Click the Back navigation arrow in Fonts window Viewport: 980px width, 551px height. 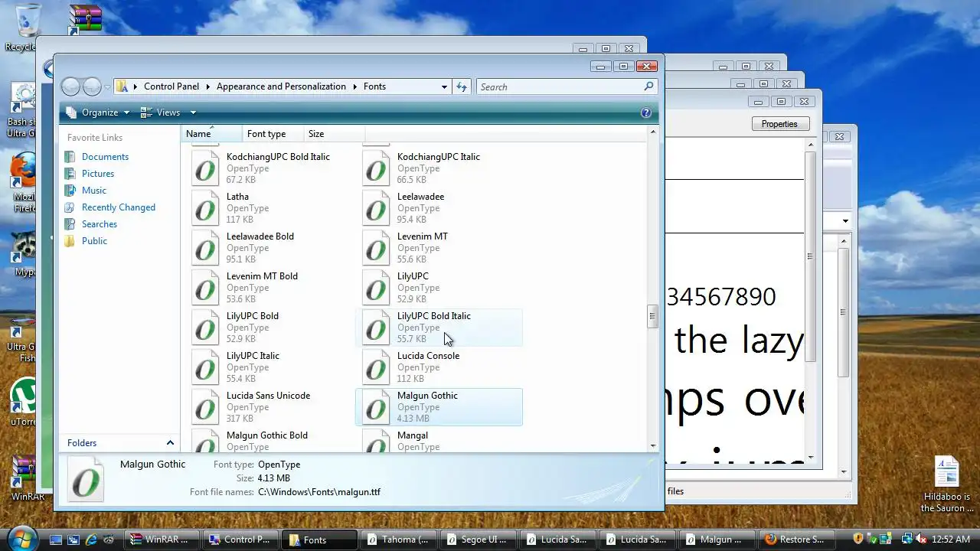tap(70, 86)
